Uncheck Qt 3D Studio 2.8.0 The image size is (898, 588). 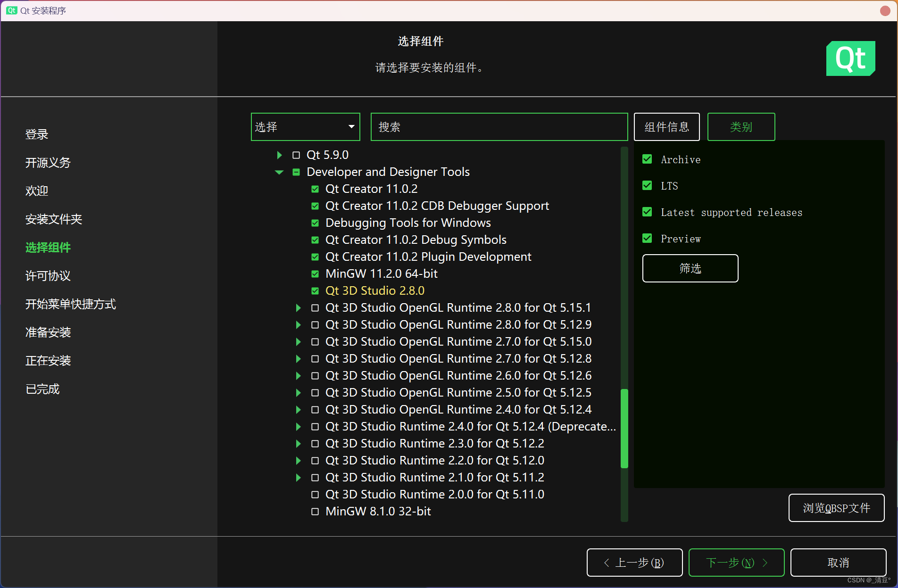(x=315, y=291)
